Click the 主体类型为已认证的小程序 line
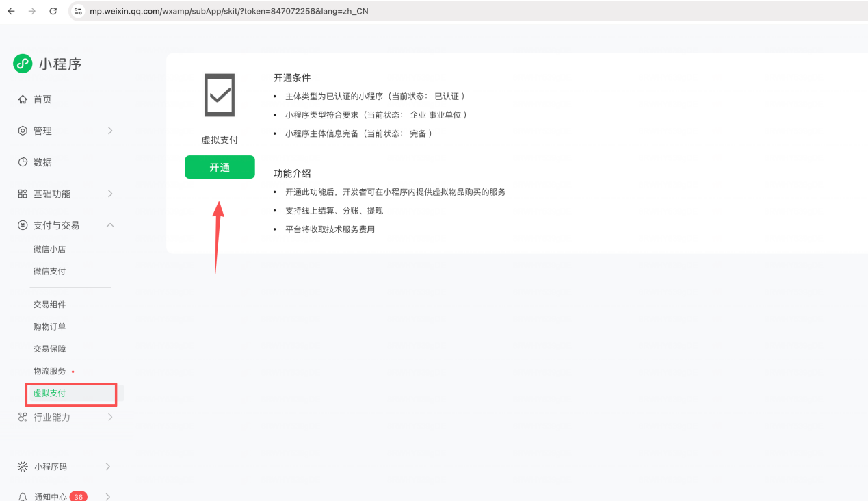The width and height of the screenshot is (868, 501). click(375, 97)
